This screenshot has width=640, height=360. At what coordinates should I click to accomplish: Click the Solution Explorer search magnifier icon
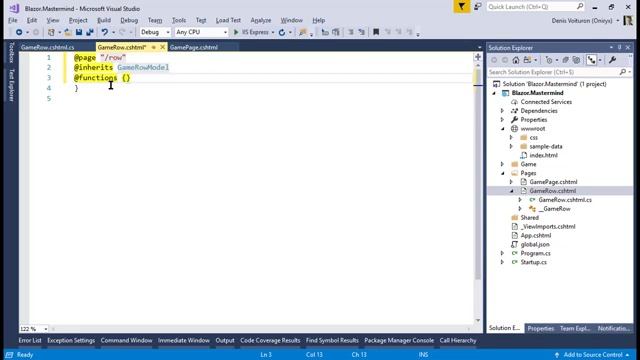coord(622,72)
